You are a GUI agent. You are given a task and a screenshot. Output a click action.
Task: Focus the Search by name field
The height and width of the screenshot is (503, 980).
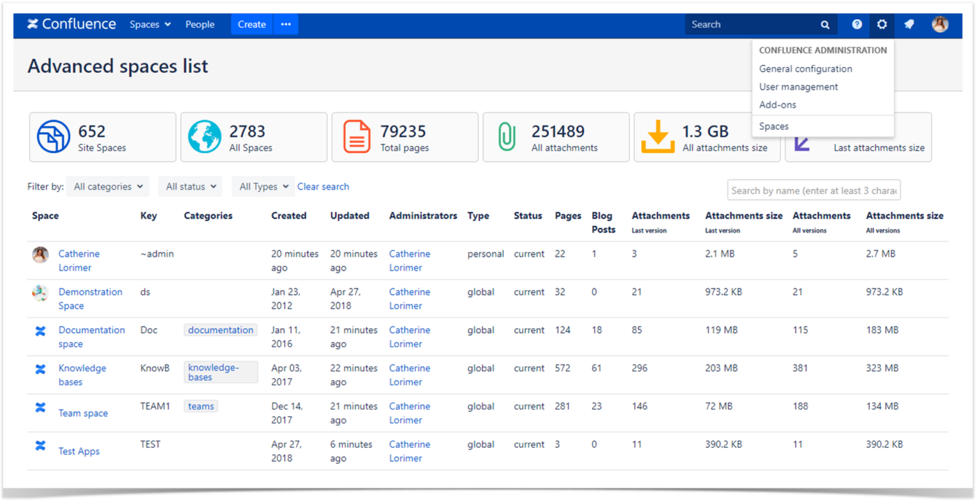point(813,190)
